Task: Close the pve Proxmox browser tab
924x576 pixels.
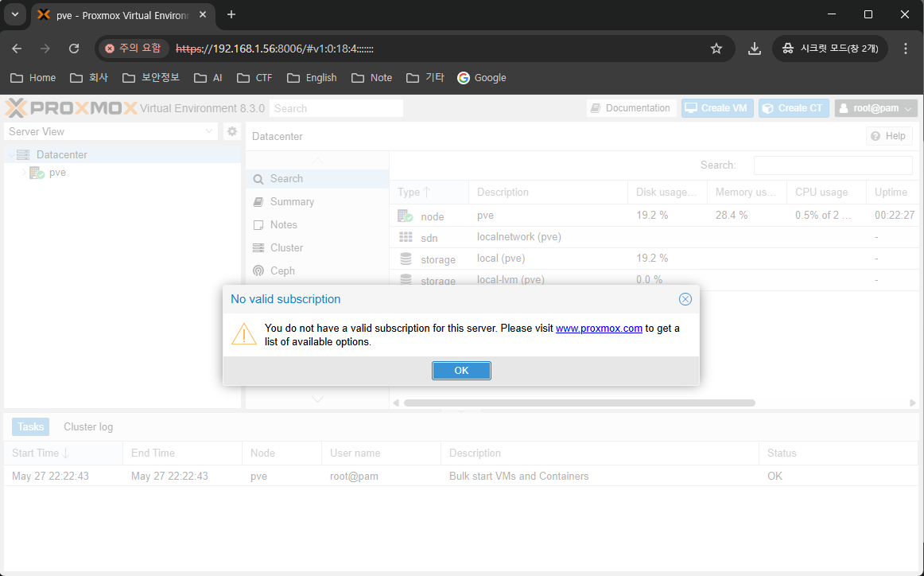Action: point(203,15)
